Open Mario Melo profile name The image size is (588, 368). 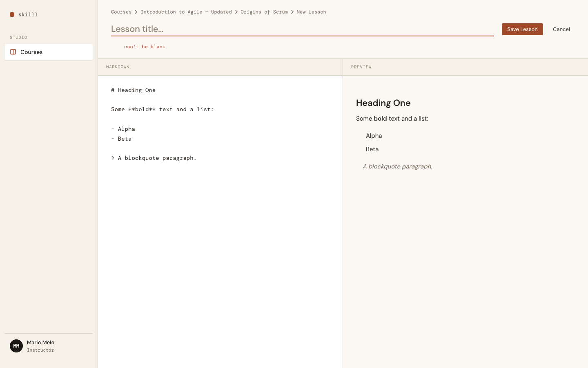[40, 343]
